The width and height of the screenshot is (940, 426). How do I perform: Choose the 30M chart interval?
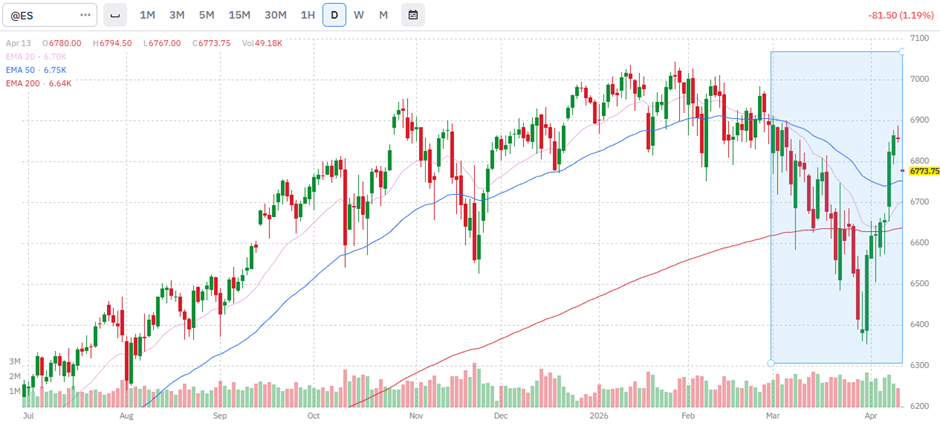click(275, 15)
